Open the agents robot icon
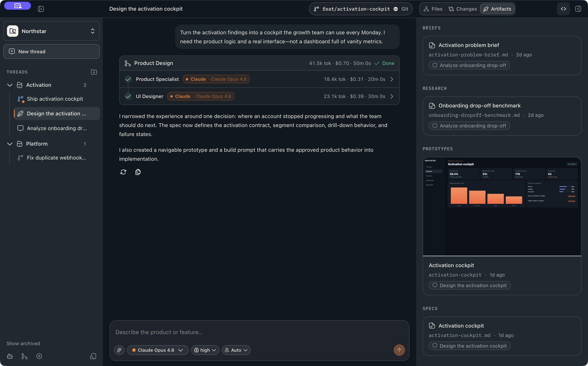Viewport: 588px width, 366px height. 10,356
